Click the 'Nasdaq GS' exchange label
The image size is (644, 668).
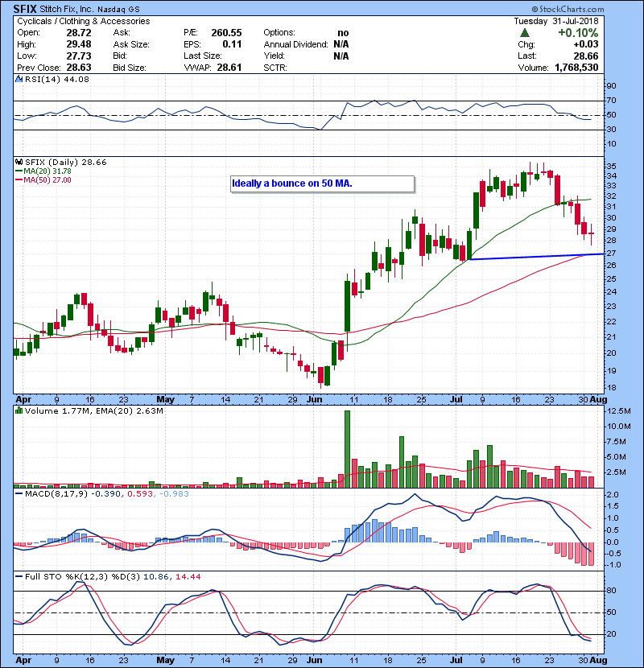[x=118, y=10]
